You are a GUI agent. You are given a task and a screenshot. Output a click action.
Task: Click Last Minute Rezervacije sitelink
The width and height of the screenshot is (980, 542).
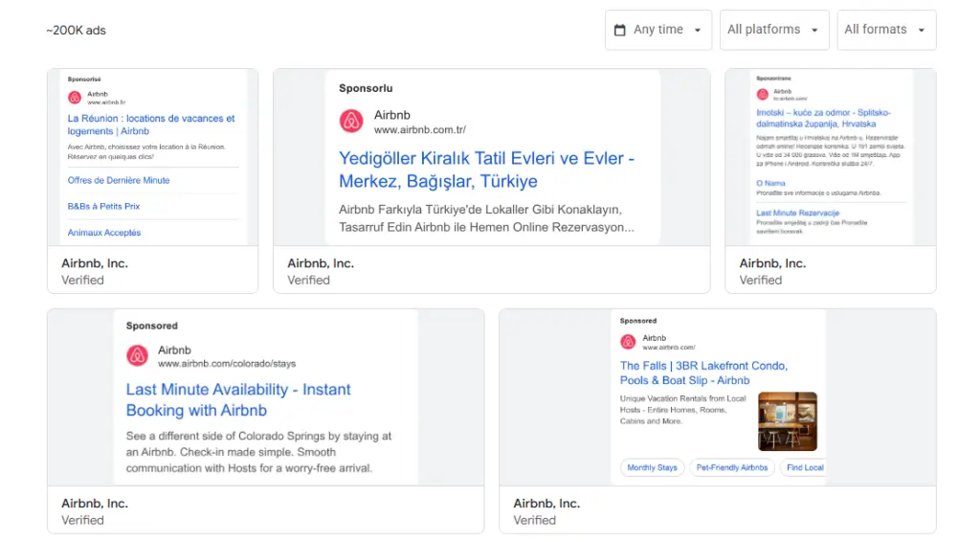pos(797,213)
